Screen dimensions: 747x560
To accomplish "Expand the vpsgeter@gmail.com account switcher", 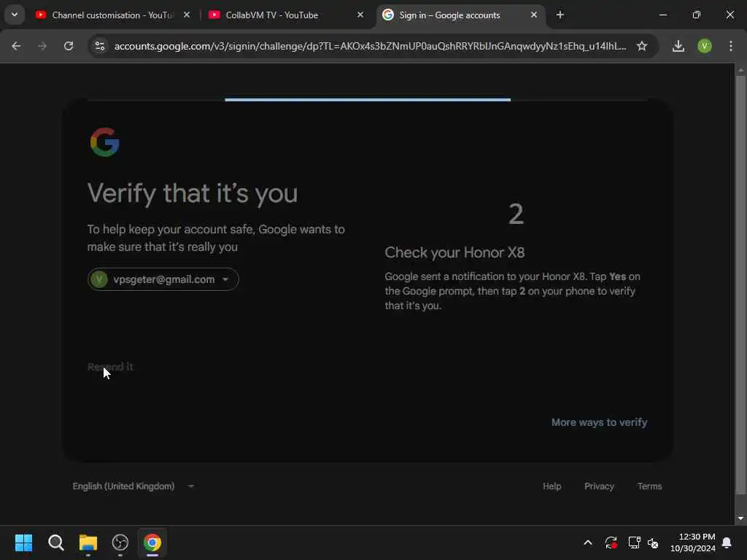I will (x=163, y=279).
